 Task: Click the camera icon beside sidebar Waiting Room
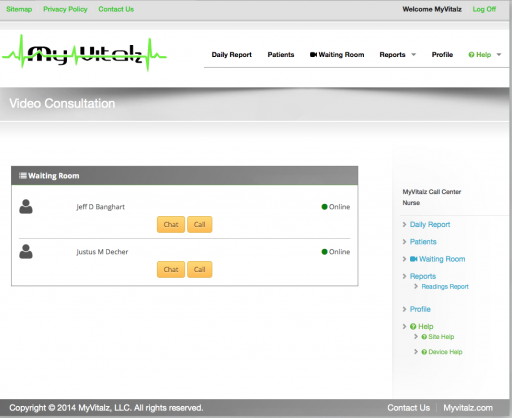click(414, 259)
